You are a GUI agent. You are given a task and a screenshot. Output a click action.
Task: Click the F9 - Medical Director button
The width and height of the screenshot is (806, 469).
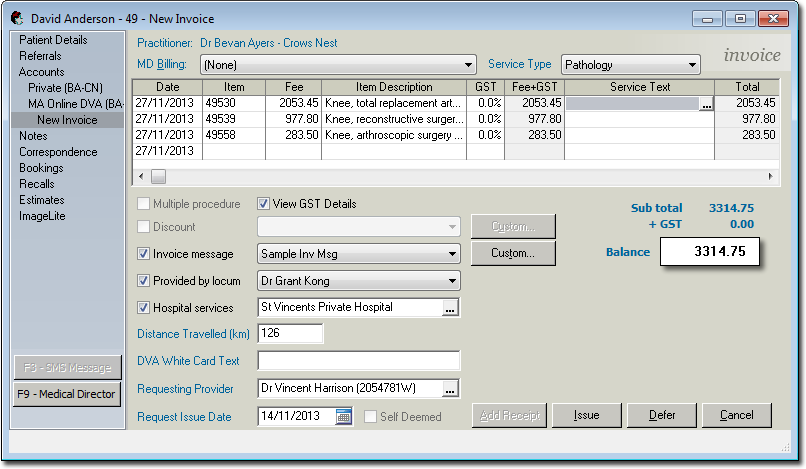tap(66, 394)
